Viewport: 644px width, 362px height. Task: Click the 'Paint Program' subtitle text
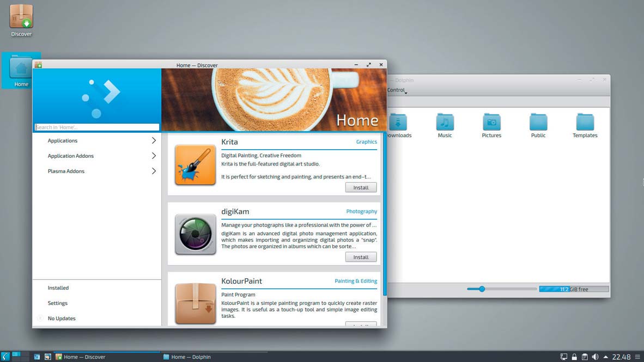[x=238, y=294]
